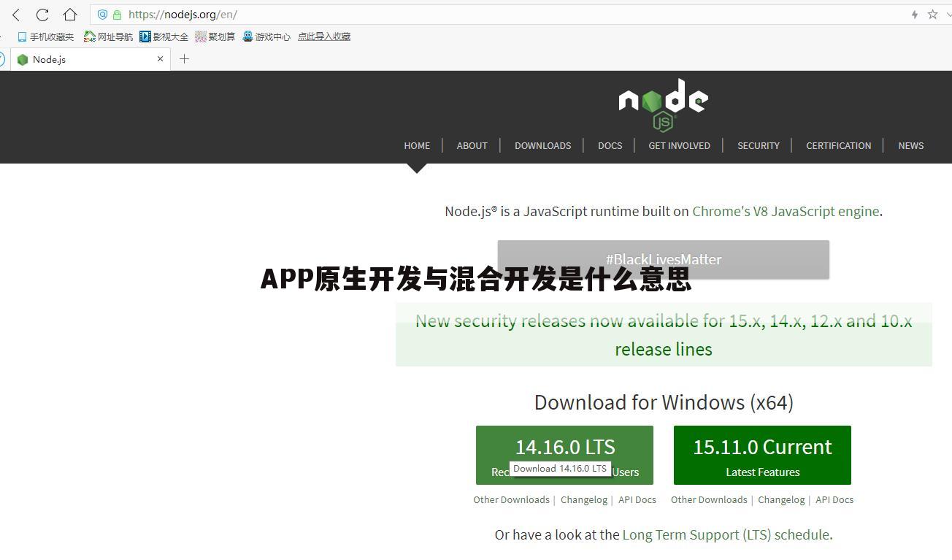Viewport: 952px width, 560px height.
Task: Click the green padlock icon
Action: click(x=117, y=15)
